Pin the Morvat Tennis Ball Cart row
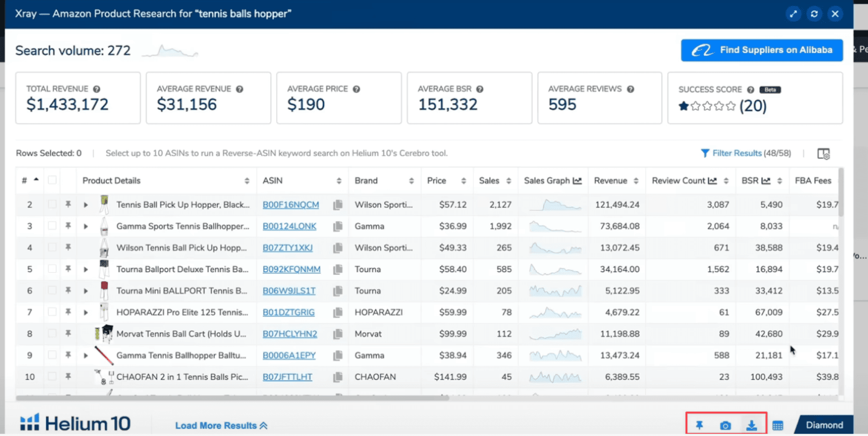Image resolution: width=868 pixels, height=436 pixels. (68, 333)
